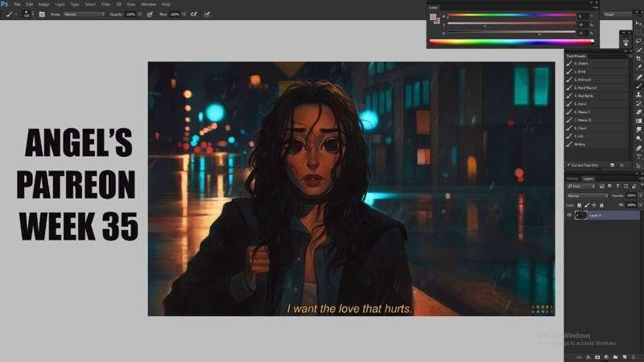Create new tool preset icon
This screenshot has height=362, width=644.
click(612, 165)
